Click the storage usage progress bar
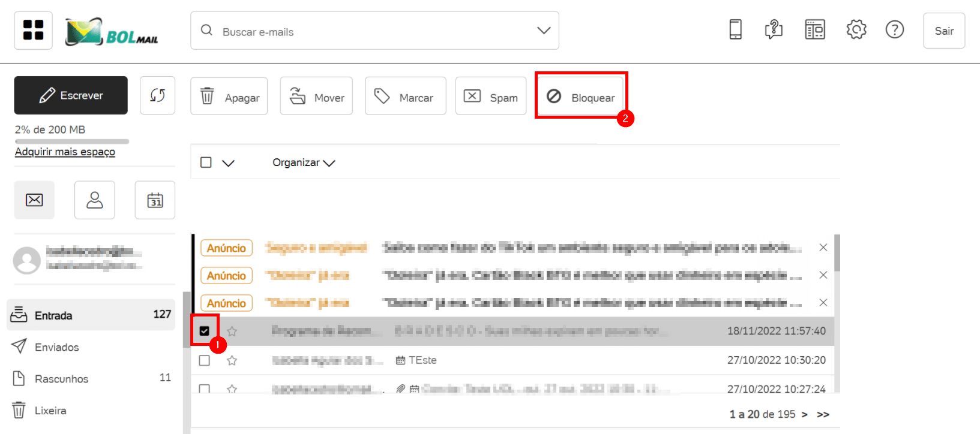Image resolution: width=980 pixels, height=434 pixels. click(72, 141)
